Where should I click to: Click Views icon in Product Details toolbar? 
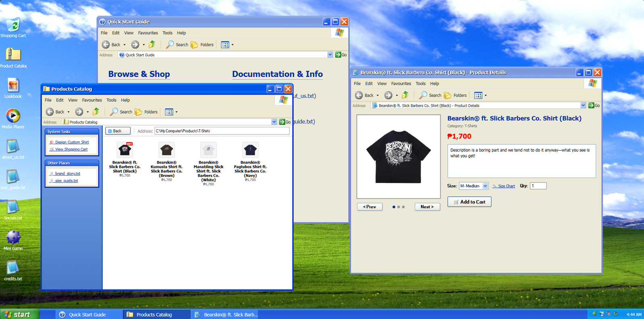point(478,95)
